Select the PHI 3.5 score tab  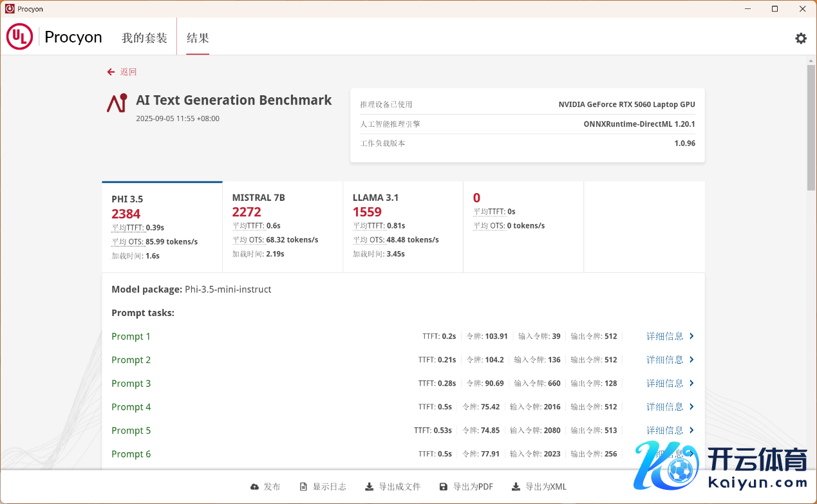click(162, 227)
